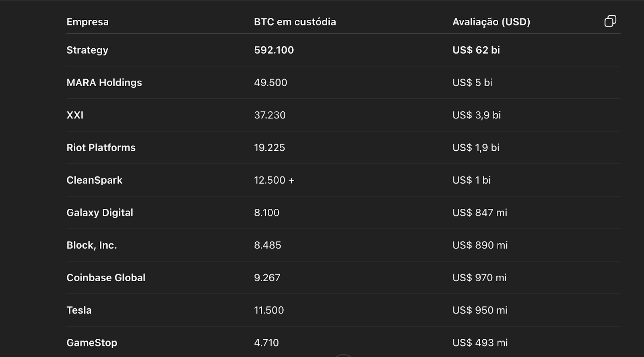
Task: Click the US$ 3,9 bi valuation cell
Action: coord(477,115)
